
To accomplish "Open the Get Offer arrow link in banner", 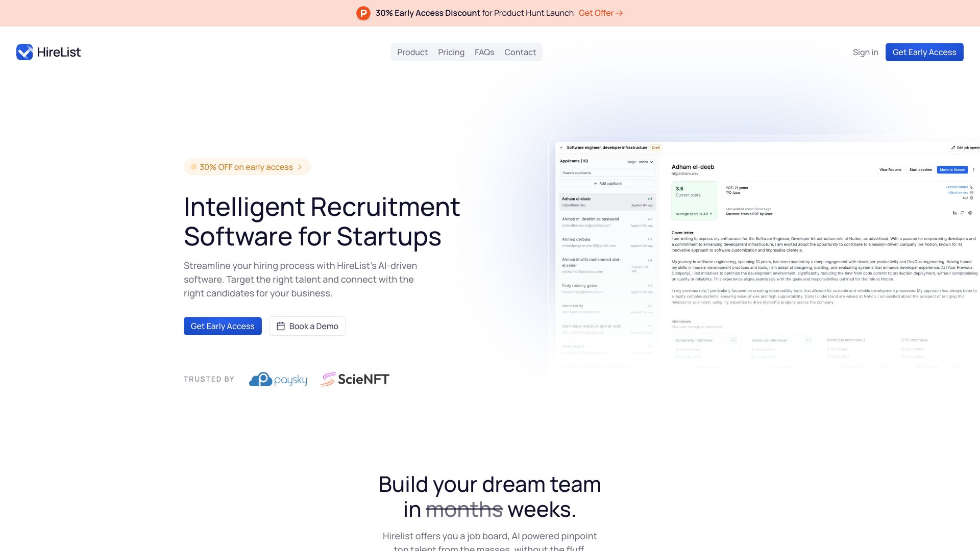I will tap(602, 13).
